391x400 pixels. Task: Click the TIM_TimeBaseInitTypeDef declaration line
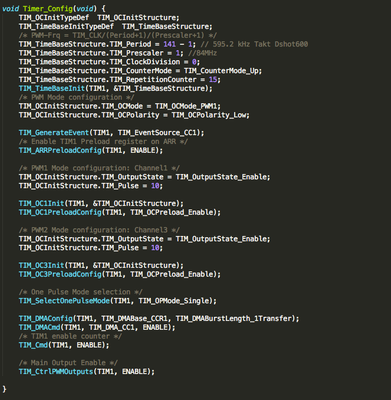115,26
